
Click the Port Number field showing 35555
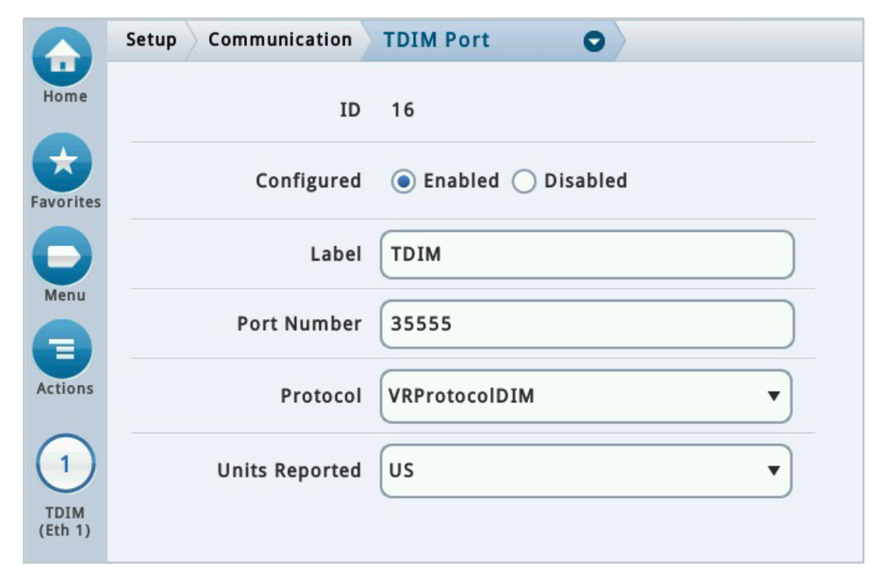click(587, 324)
